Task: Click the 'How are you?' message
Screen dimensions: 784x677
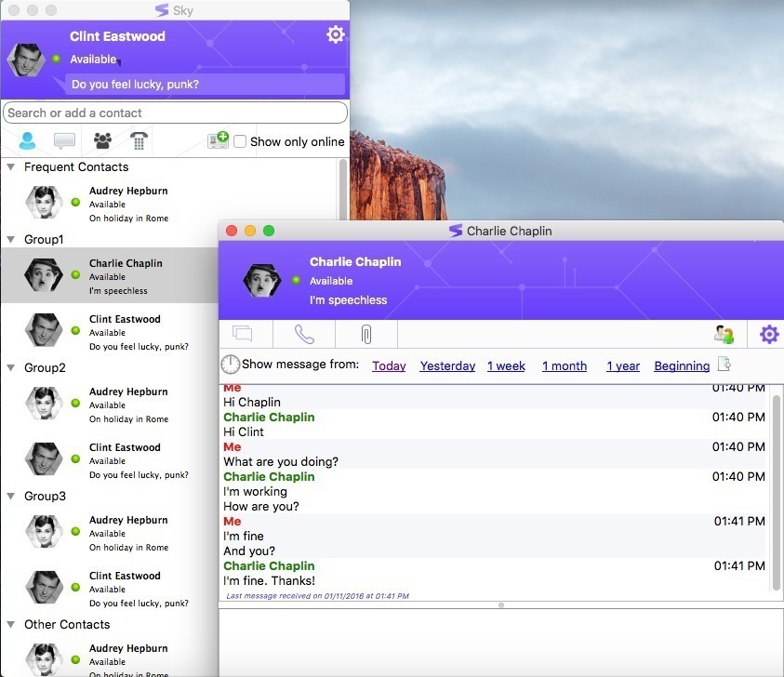Action: click(261, 507)
